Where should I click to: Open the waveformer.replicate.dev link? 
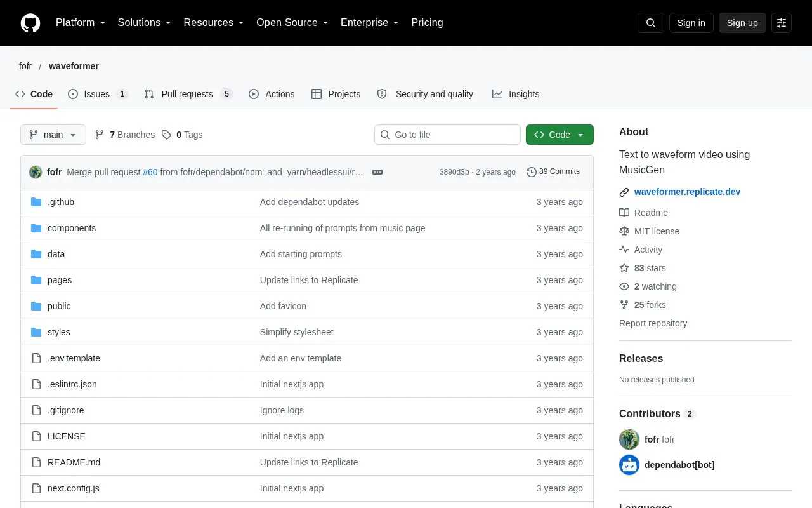[x=687, y=192]
